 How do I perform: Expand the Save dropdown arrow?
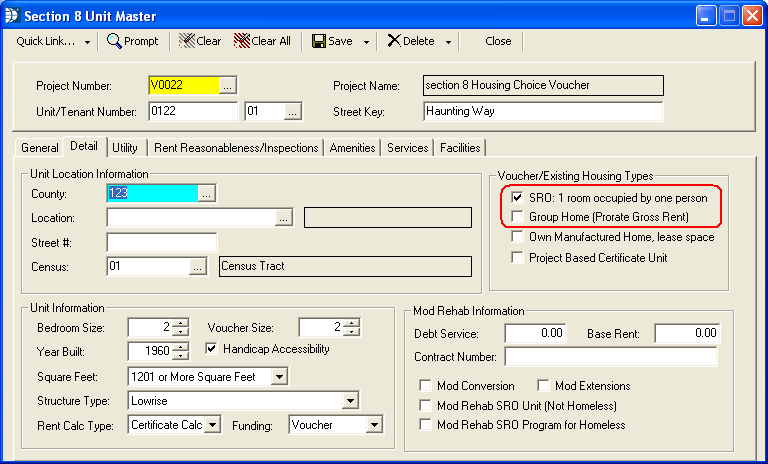(x=366, y=42)
